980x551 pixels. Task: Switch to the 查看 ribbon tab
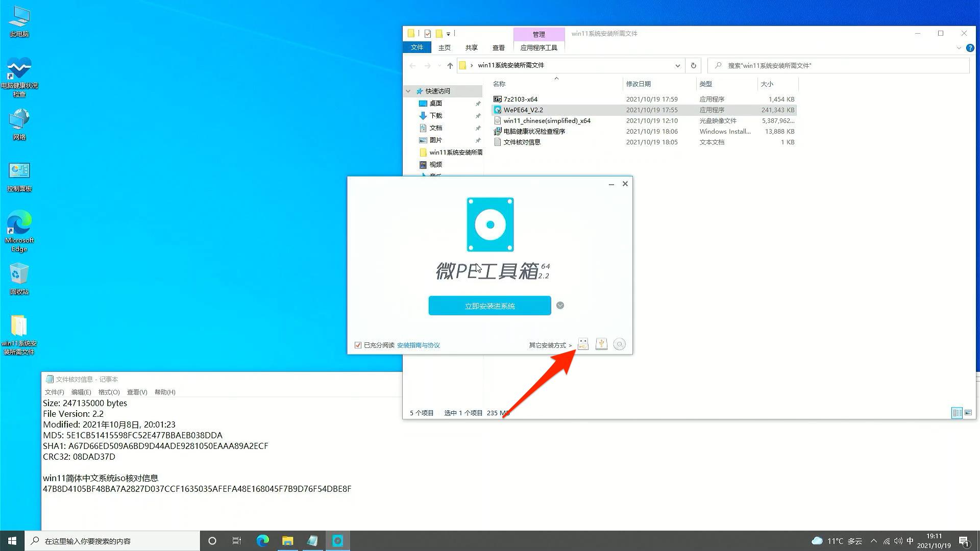498,47
